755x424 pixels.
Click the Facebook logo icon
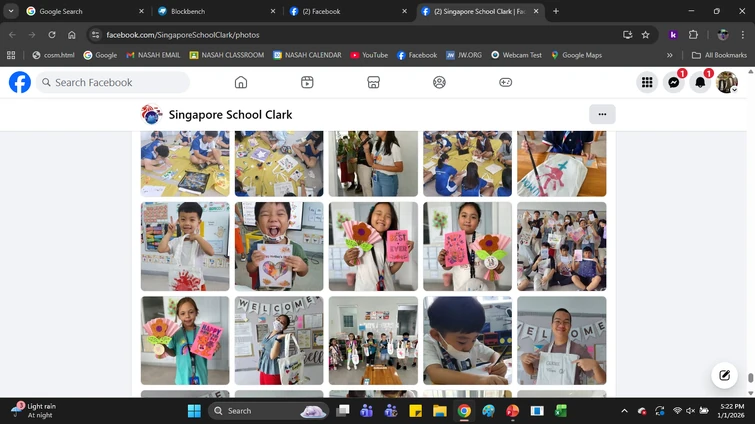(20, 82)
